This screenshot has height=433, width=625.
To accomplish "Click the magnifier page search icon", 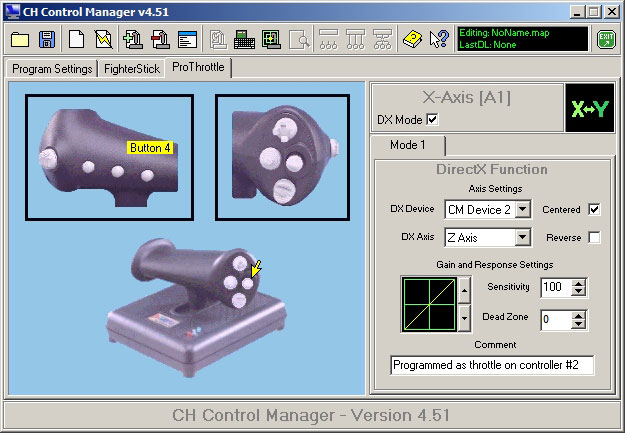I will click(299, 39).
